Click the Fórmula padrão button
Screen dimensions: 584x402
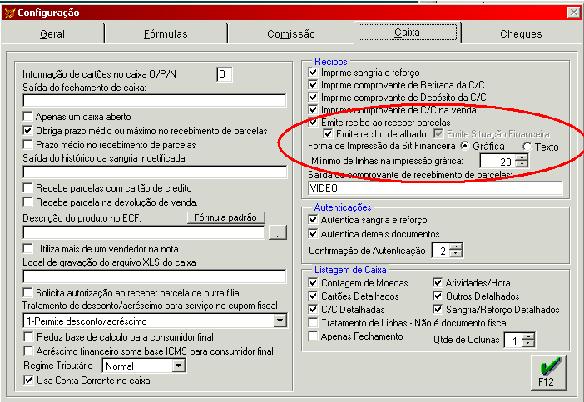pyautogui.click(x=226, y=218)
